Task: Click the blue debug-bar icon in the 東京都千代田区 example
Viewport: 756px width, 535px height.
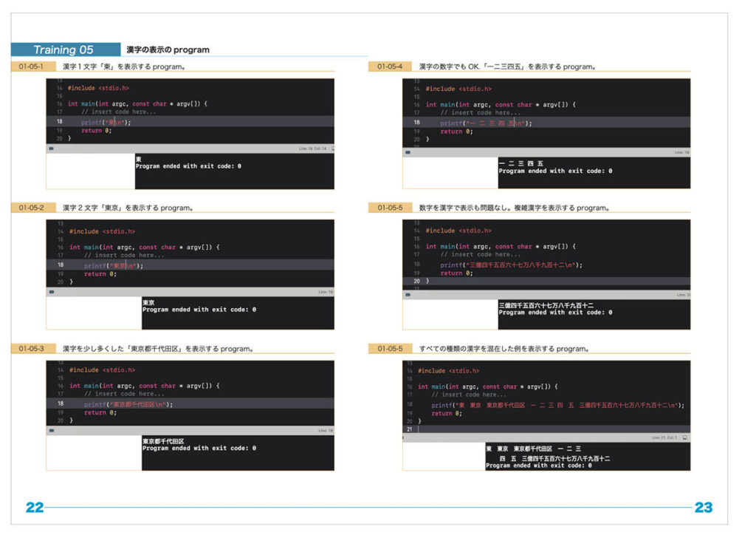Action: click(x=52, y=430)
